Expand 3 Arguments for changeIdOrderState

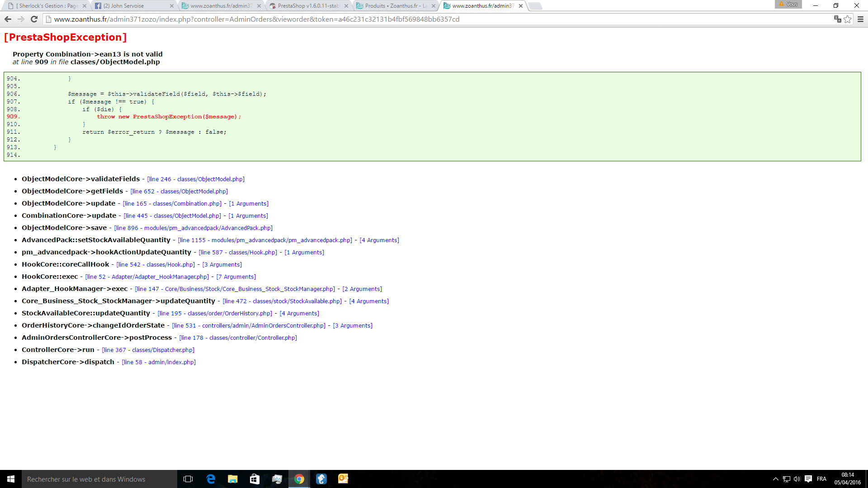tap(353, 326)
